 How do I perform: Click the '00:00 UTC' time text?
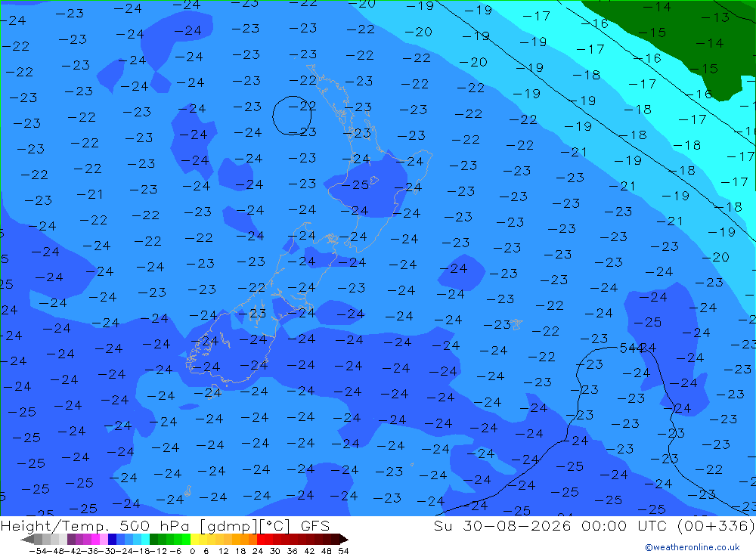tap(625, 525)
